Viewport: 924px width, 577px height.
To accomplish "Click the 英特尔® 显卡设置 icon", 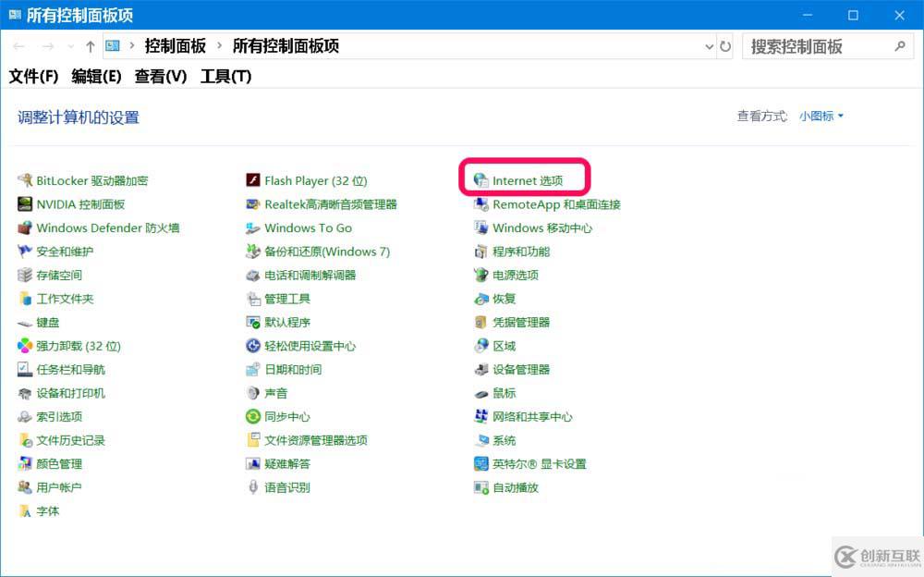I will tap(480, 463).
